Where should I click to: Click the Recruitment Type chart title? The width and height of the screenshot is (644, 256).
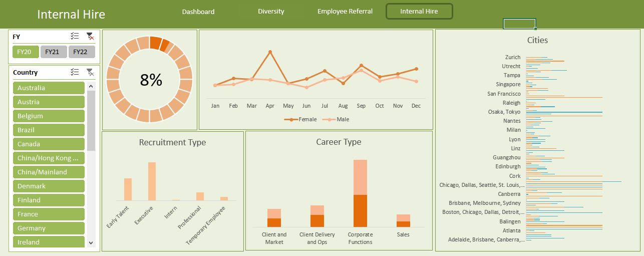click(x=172, y=142)
